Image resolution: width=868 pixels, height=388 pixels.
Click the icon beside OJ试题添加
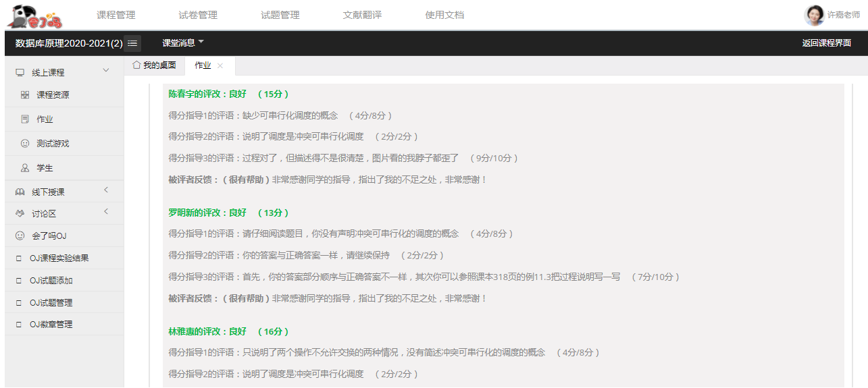tap(19, 281)
